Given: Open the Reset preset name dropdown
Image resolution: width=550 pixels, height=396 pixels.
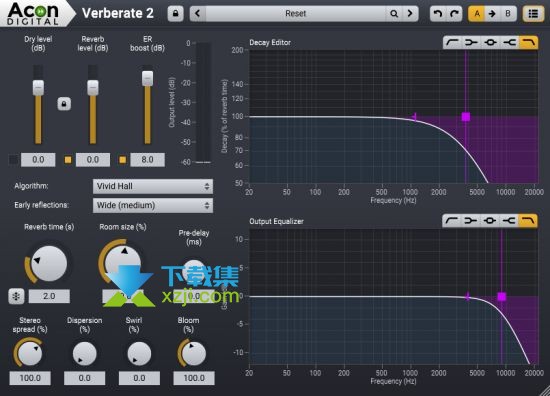Looking at the screenshot, I should (x=296, y=14).
